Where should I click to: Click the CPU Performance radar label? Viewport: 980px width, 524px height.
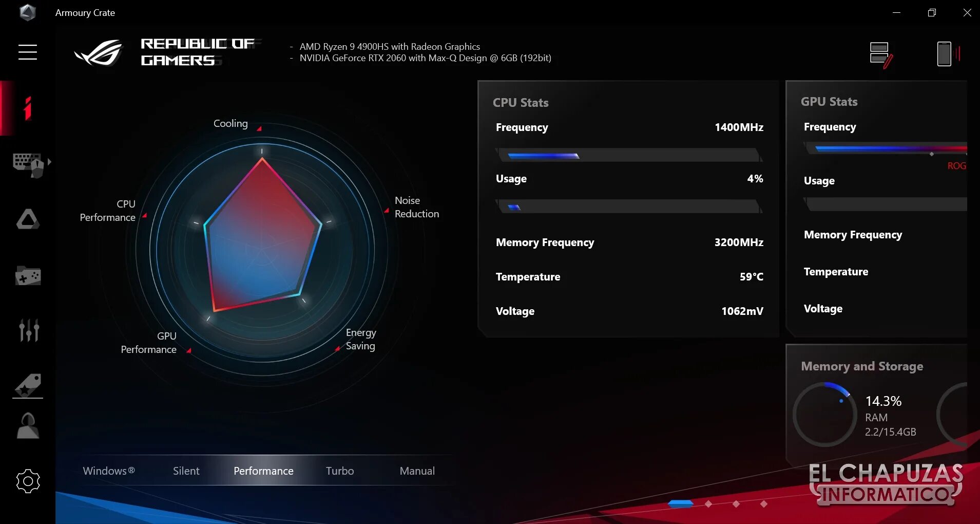click(x=108, y=211)
